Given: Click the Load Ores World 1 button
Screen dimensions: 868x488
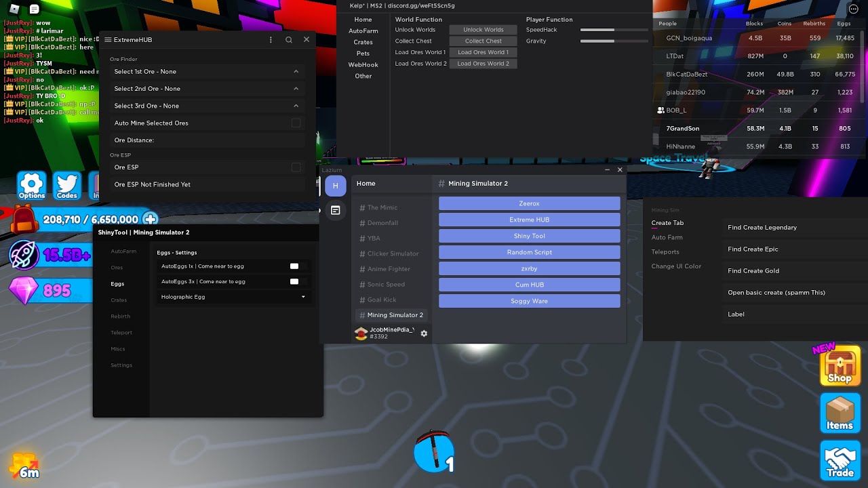Looking at the screenshot, I should coord(484,52).
